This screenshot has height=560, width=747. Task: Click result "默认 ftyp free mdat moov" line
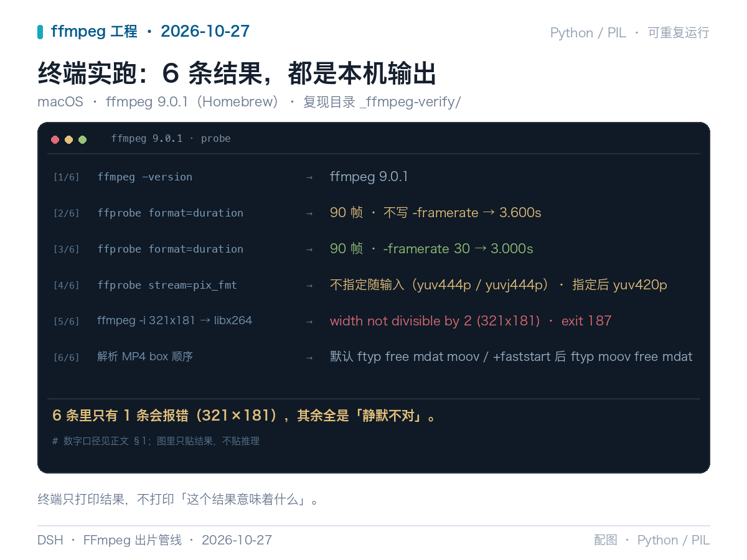pyautogui.click(x=511, y=357)
